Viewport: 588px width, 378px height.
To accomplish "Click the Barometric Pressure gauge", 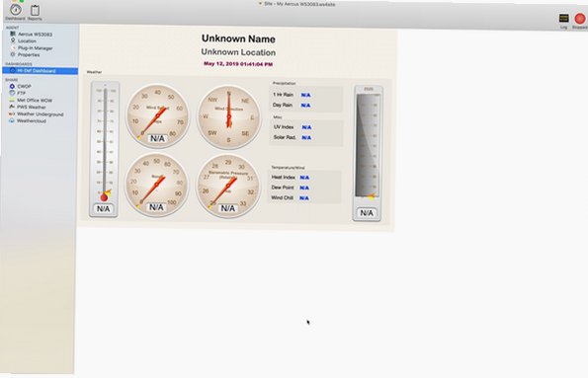I will click(228, 187).
